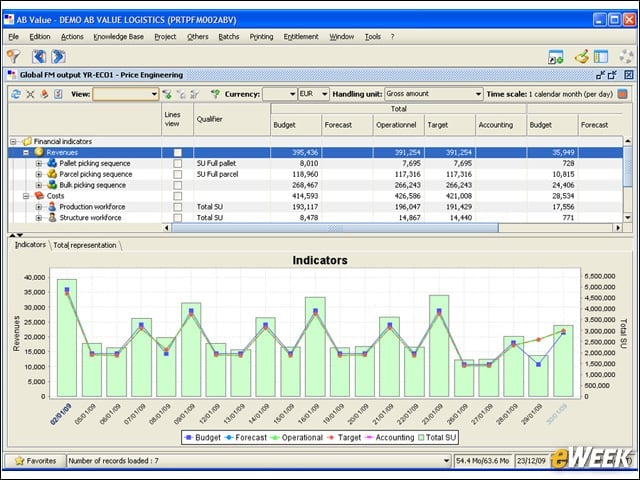This screenshot has height=480, width=640.
Task: Click the orange time scale button icon
Action: [x=622, y=94]
